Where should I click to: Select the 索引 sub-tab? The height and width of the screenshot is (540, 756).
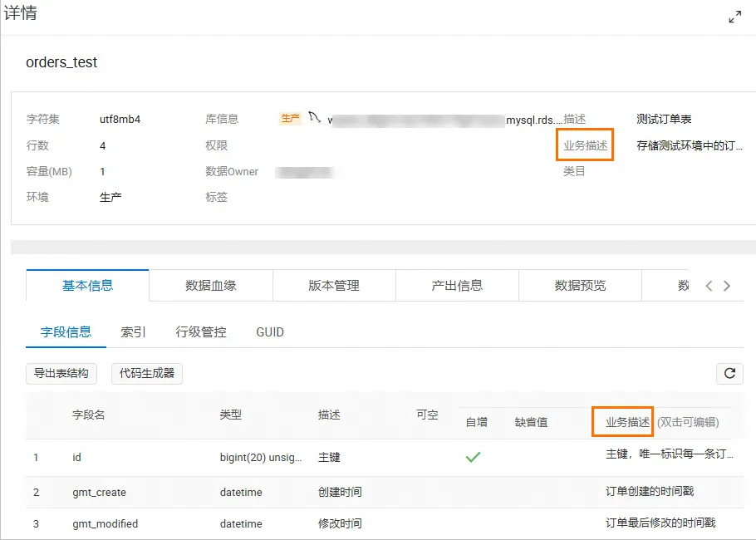tap(133, 332)
